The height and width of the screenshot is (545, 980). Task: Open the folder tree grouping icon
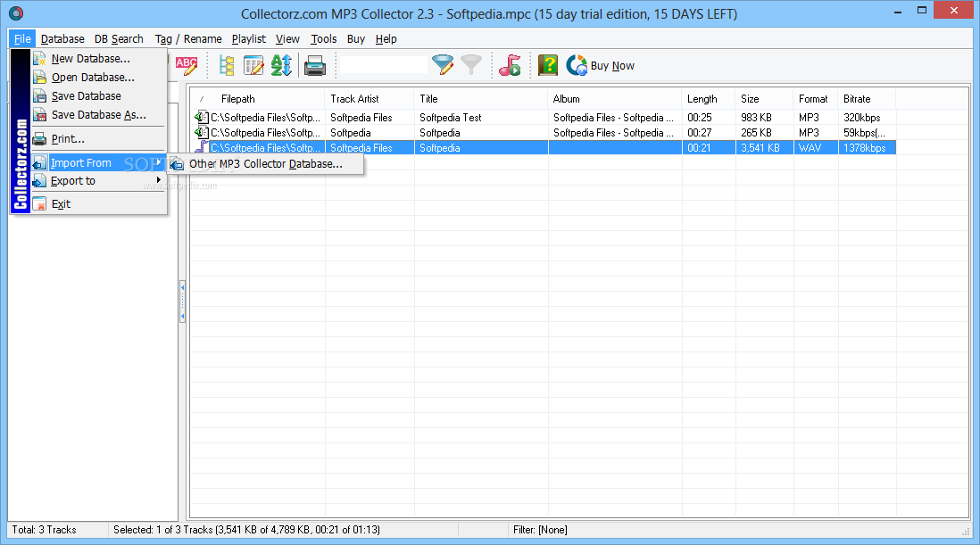coord(226,65)
